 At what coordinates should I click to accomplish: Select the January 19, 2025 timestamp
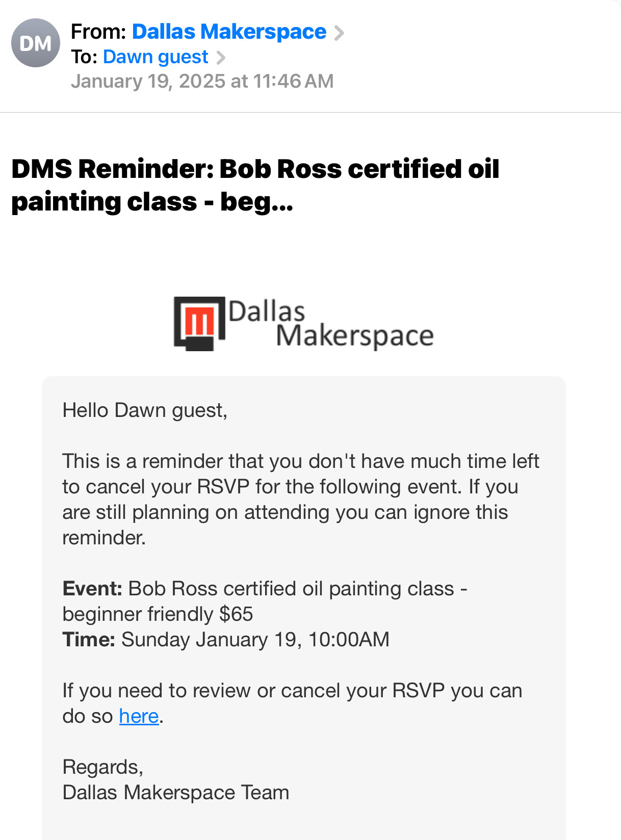pyautogui.click(x=202, y=81)
